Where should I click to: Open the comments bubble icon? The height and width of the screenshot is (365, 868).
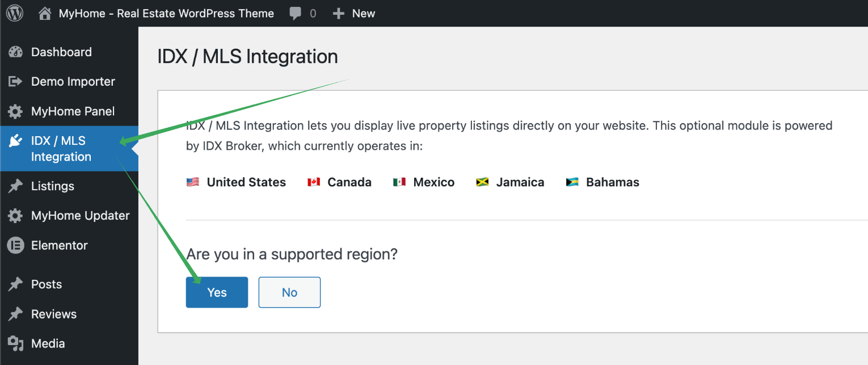click(x=295, y=14)
